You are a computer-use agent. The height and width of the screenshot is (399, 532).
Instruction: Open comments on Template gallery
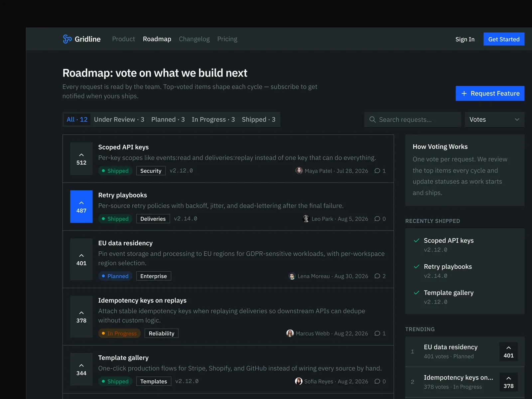coord(380,381)
